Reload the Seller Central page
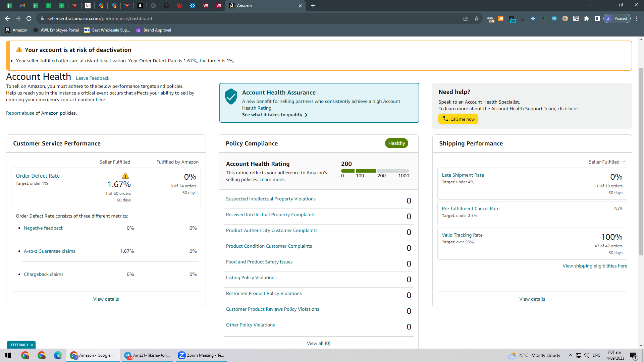Viewport: 644px width, 362px height. tap(29, 18)
